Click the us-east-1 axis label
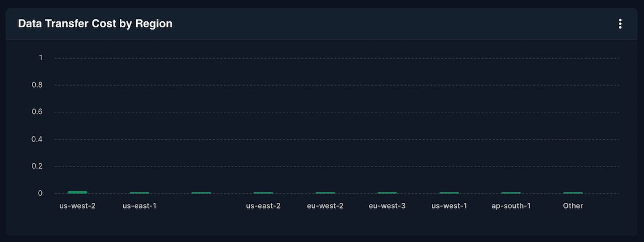The width and height of the screenshot is (644, 242). click(139, 206)
